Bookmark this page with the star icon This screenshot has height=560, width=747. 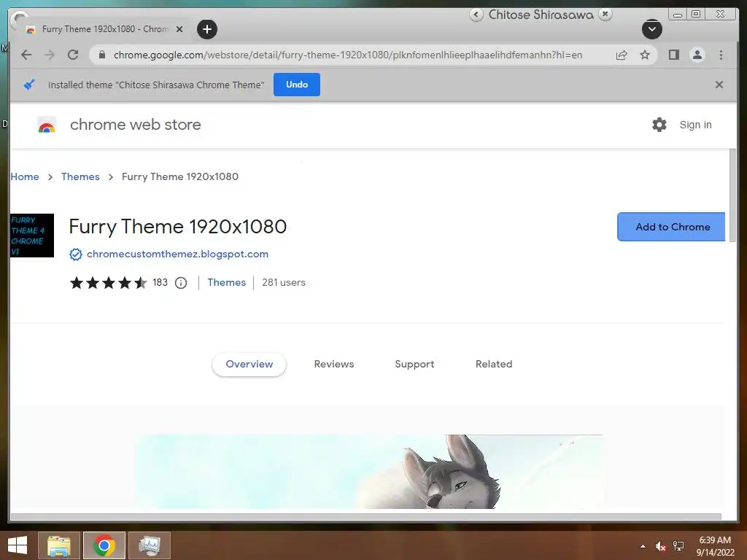coord(645,55)
